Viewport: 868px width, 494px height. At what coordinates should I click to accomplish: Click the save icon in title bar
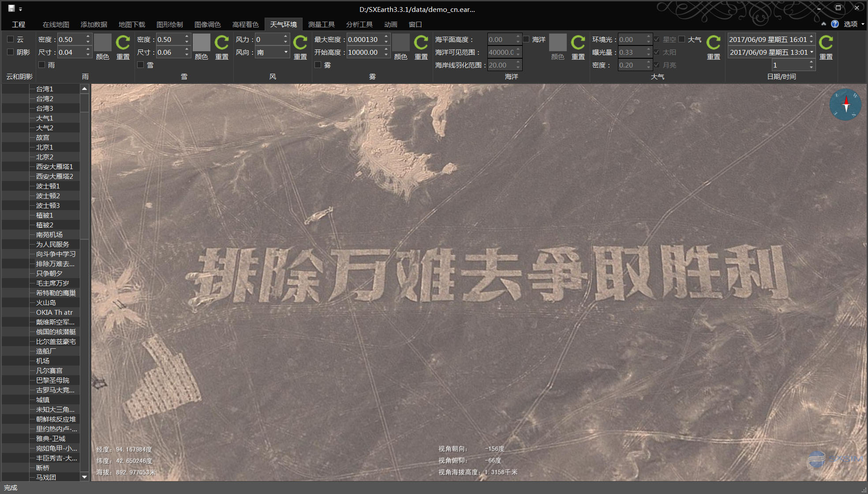click(x=11, y=8)
